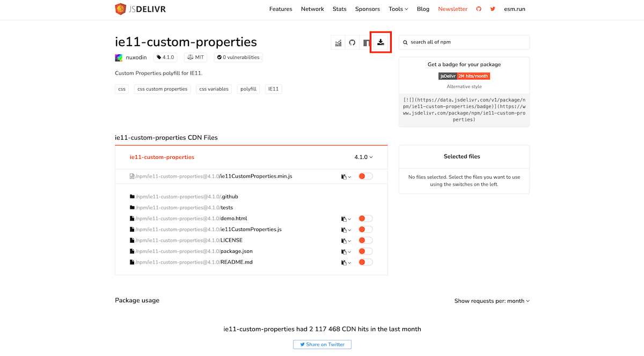644x356 pixels.
Task: Toggle the LICENSE file switch
Action: tap(365, 240)
